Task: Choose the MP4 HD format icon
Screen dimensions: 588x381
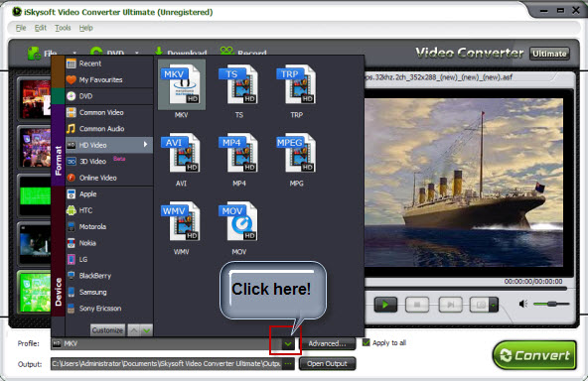Action: click(x=238, y=153)
